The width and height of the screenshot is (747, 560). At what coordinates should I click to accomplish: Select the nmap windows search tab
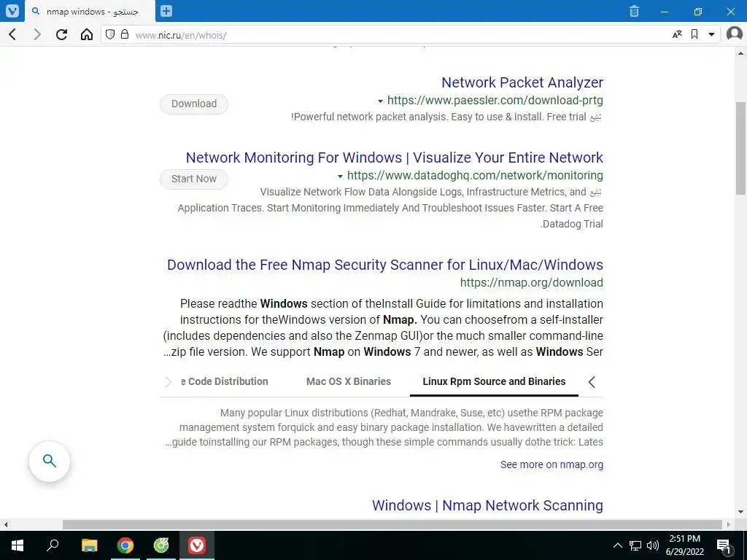(x=90, y=12)
